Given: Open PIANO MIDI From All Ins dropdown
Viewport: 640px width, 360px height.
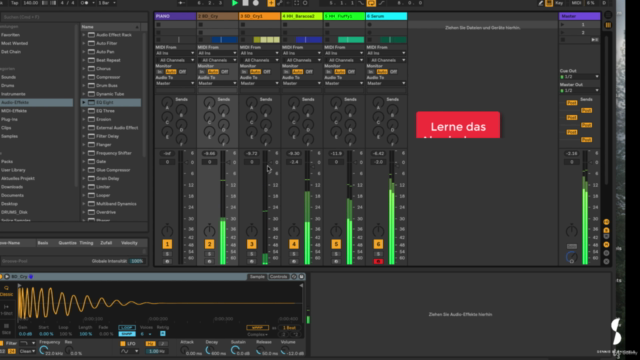Looking at the screenshot, I should click(x=175, y=53).
